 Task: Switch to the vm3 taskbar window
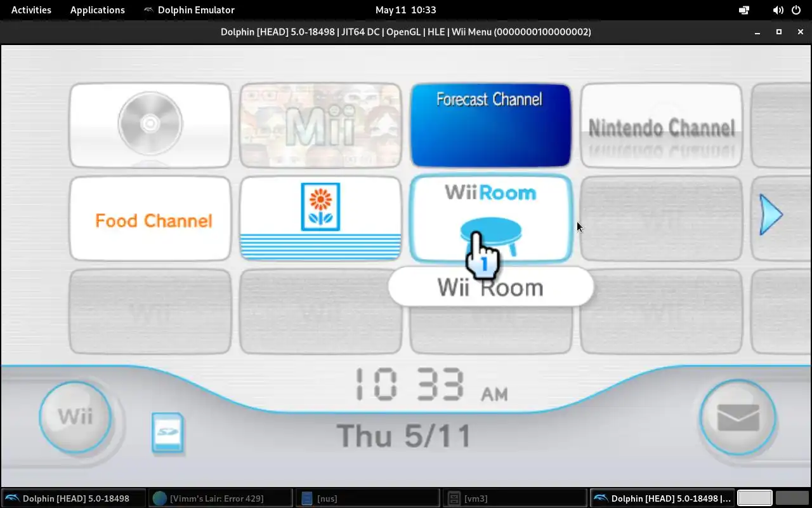pyautogui.click(x=515, y=498)
